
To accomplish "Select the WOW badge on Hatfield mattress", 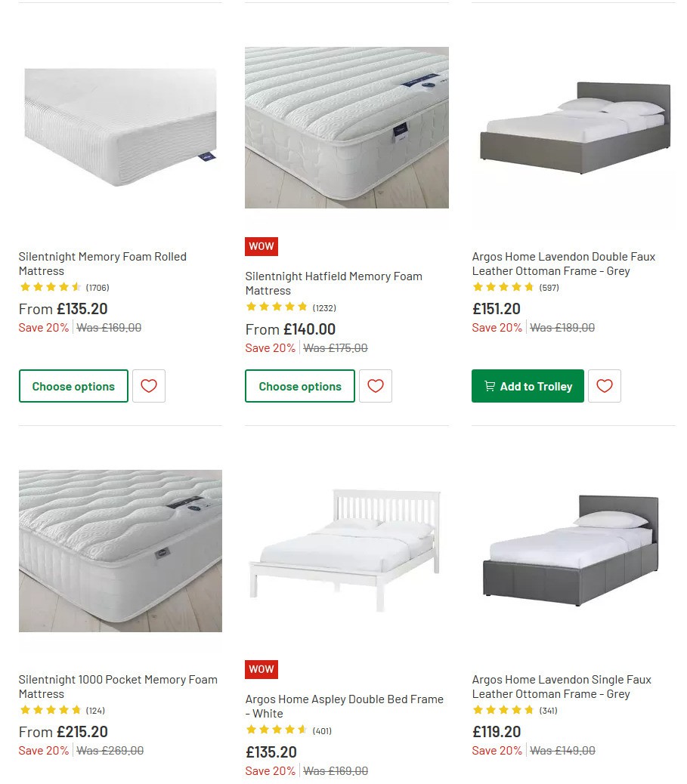I will pos(261,246).
